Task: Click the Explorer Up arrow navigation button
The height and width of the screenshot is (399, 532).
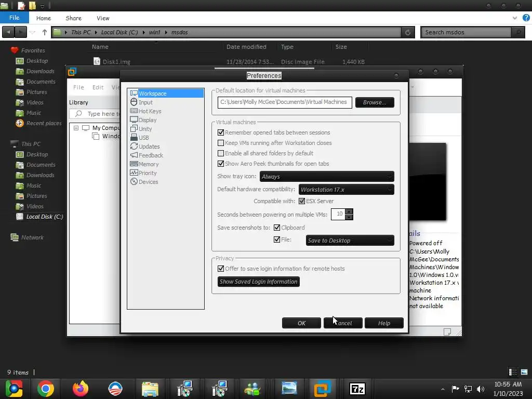Action: [x=45, y=32]
